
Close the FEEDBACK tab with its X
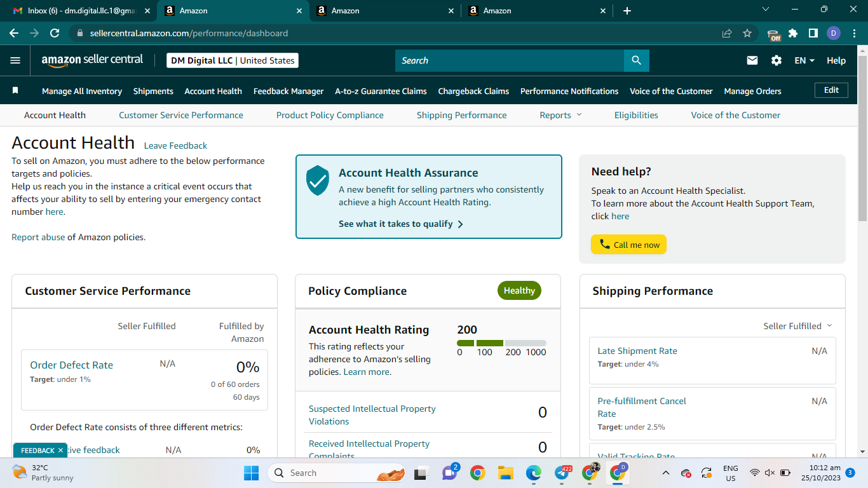pos(60,451)
